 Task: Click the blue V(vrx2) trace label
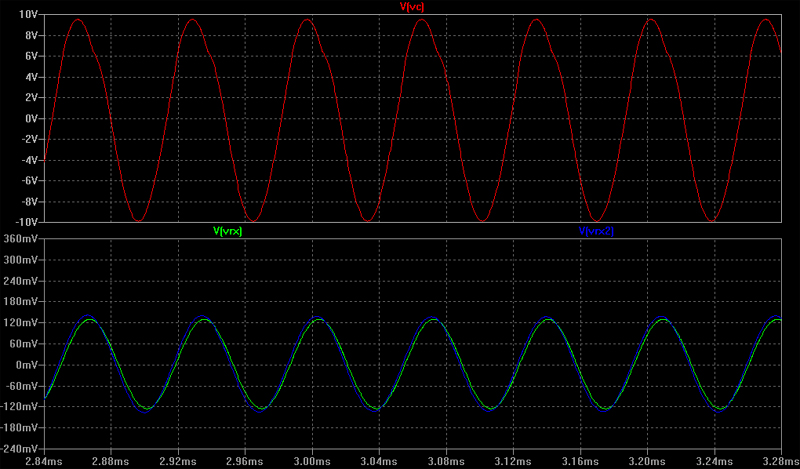coord(596,231)
